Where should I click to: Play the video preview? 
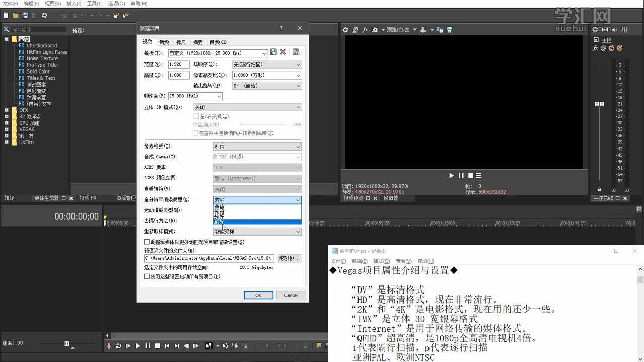coord(451,176)
